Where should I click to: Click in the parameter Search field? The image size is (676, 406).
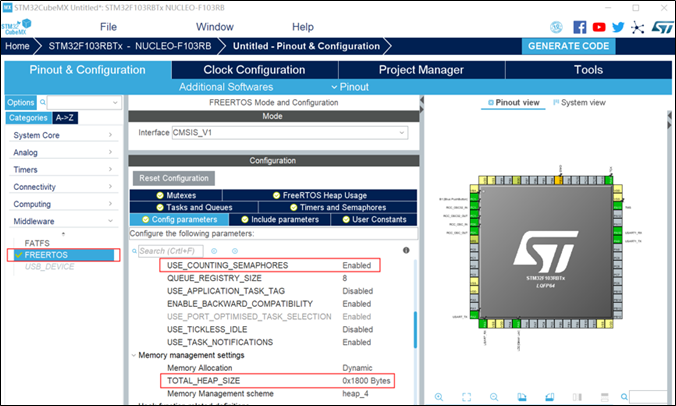click(x=170, y=251)
